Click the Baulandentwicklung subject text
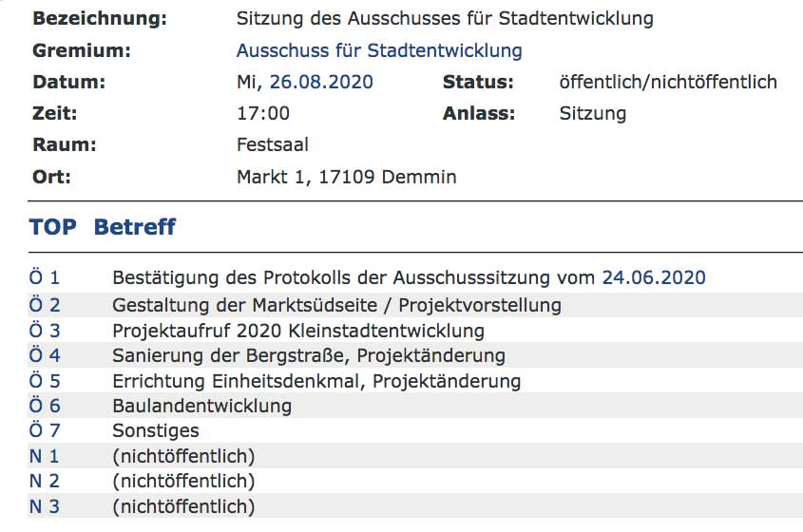 pyautogui.click(x=201, y=406)
